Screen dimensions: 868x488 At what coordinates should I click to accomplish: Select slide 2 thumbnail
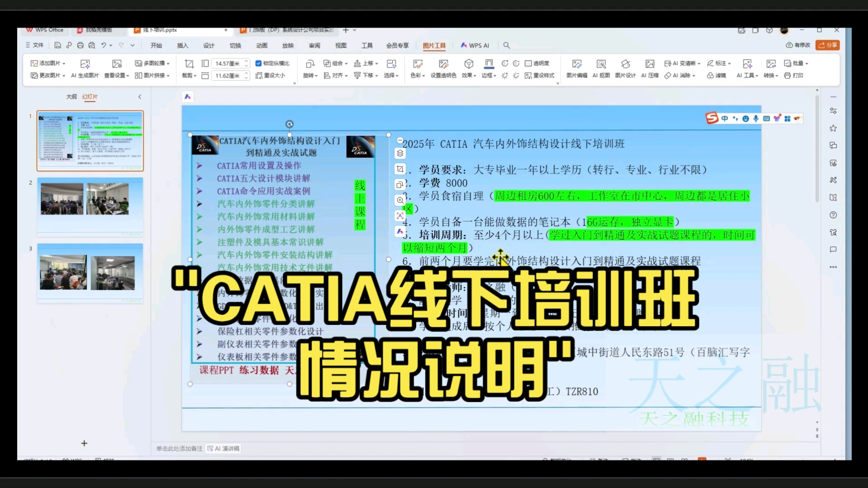[x=90, y=206]
